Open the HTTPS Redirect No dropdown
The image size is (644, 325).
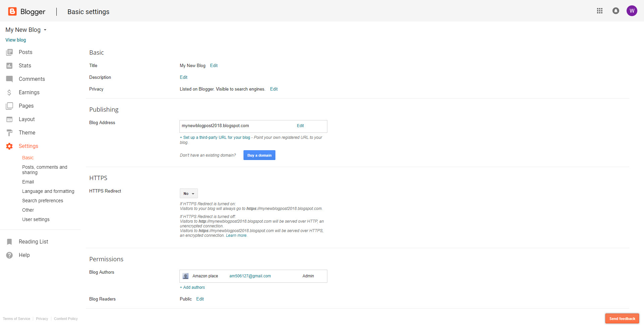coord(189,194)
